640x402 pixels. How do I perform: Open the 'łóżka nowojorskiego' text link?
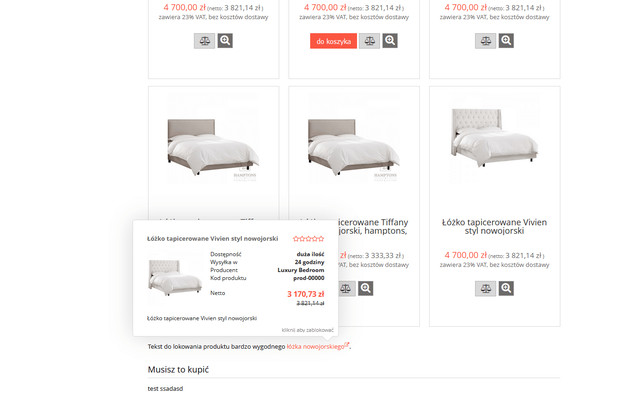tap(316, 346)
